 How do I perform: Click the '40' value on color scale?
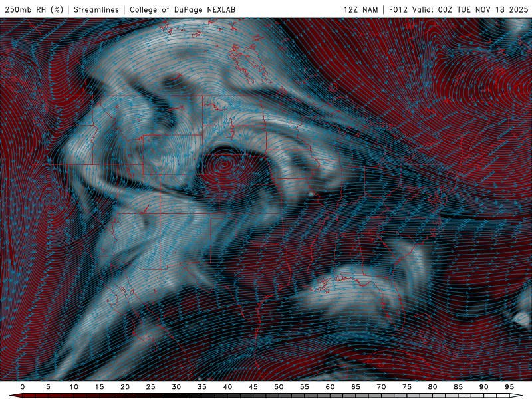point(227,387)
